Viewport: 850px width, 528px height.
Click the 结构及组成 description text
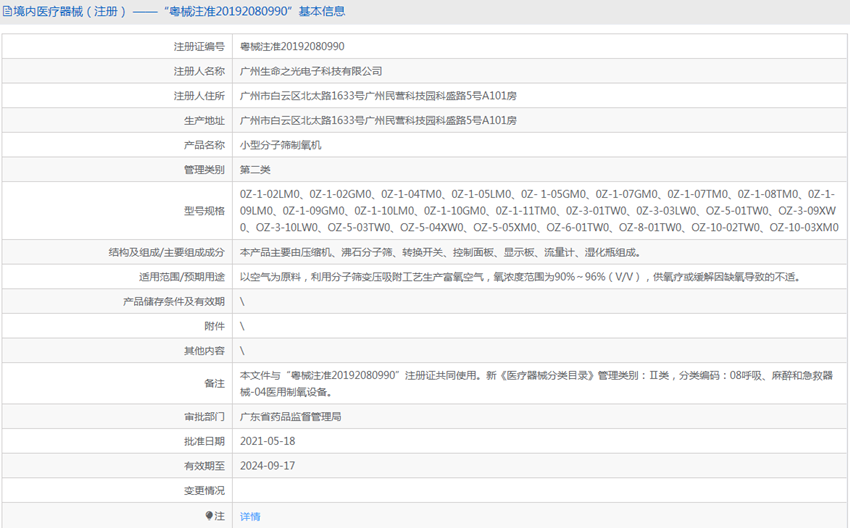point(439,253)
